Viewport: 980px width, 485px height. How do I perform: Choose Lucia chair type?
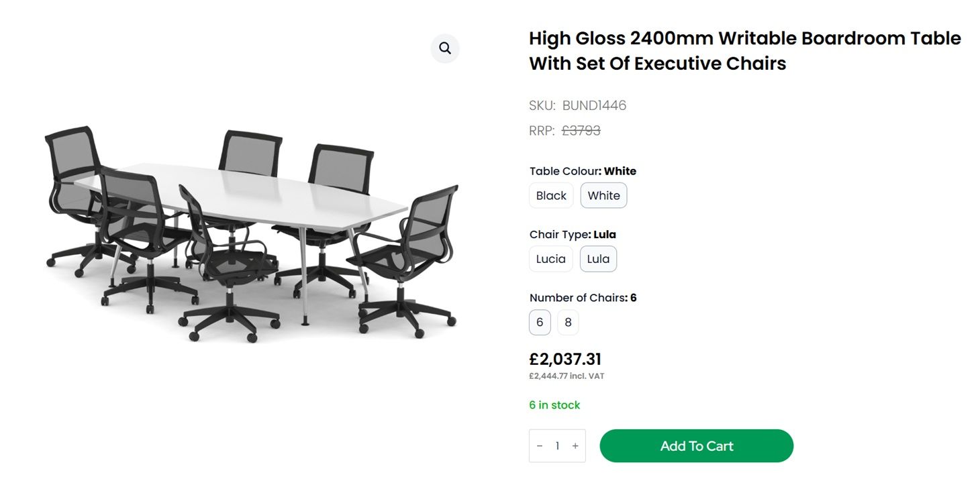[x=550, y=259]
